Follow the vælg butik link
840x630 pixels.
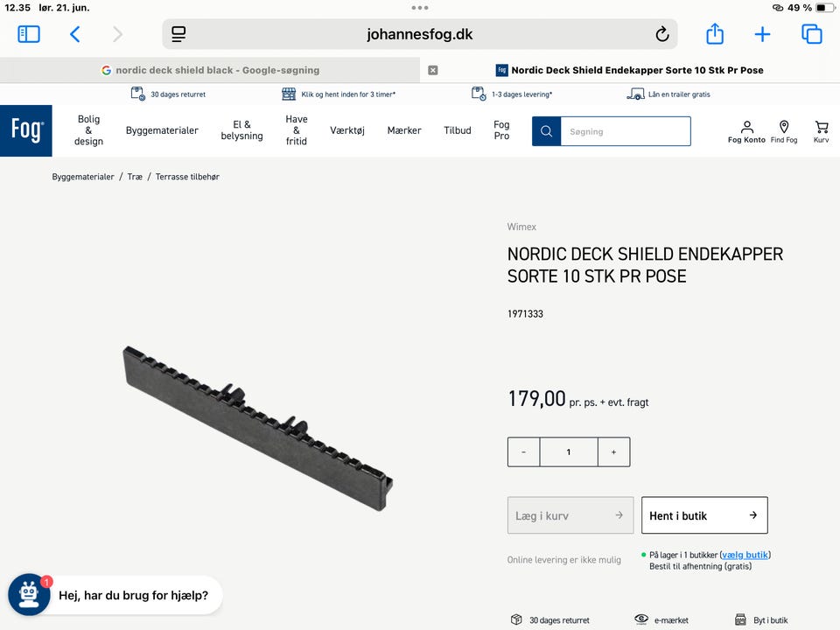pos(745,555)
